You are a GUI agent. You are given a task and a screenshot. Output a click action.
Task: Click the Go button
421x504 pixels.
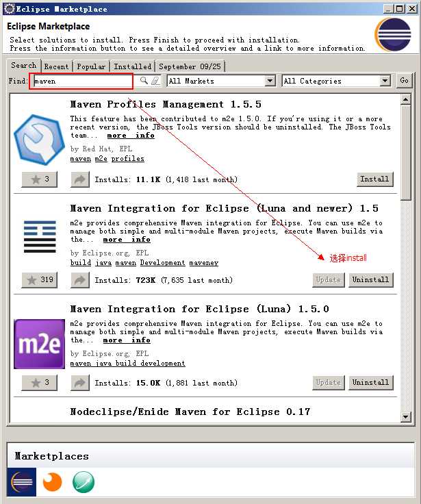click(404, 80)
